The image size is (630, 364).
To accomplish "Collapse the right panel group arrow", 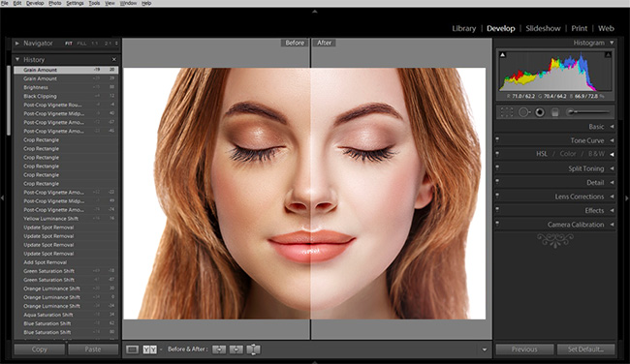I will 627,197.
